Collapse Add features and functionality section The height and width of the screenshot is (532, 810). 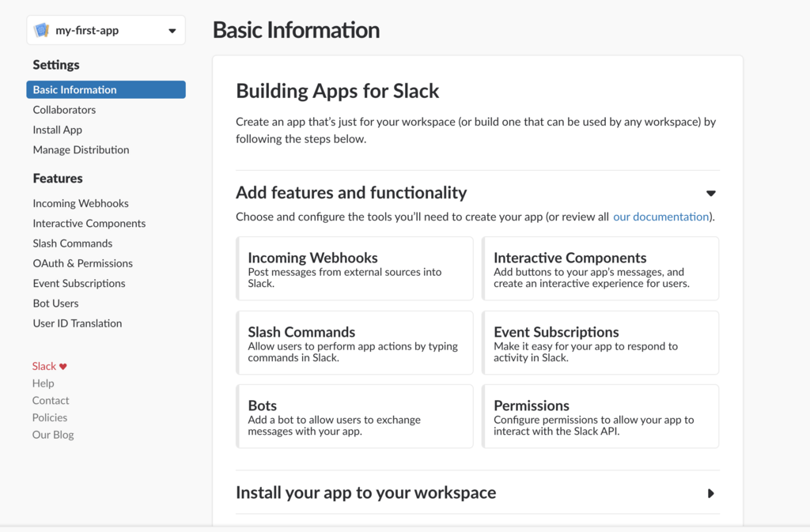(711, 193)
